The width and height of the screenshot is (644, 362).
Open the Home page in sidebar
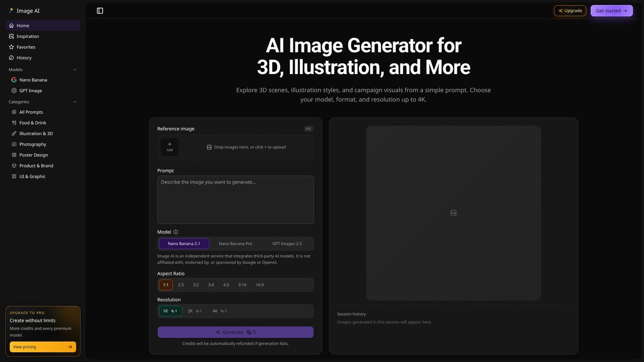pyautogui.click(x=43, y=25)
